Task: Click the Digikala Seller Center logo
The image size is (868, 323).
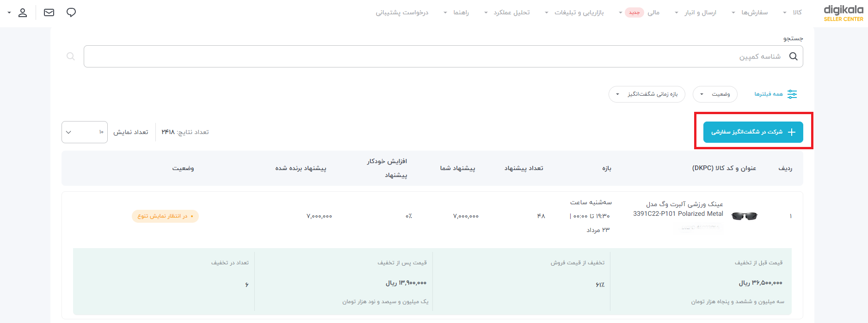Action: click(843, 13)
